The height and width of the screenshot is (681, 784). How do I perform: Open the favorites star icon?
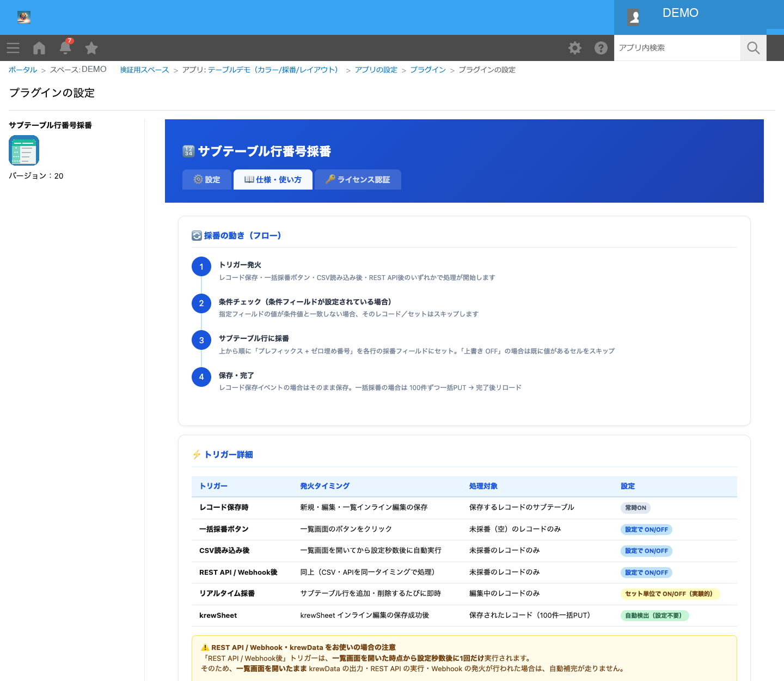(x=91, y=48)
